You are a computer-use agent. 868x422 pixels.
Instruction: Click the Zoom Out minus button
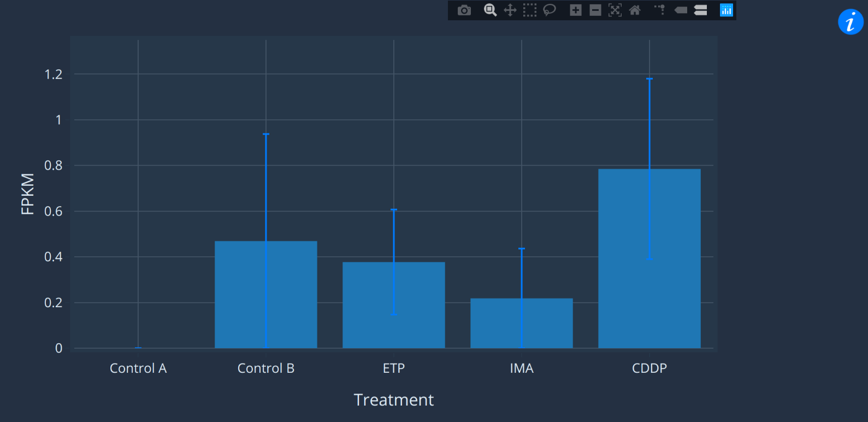point(595,10)
